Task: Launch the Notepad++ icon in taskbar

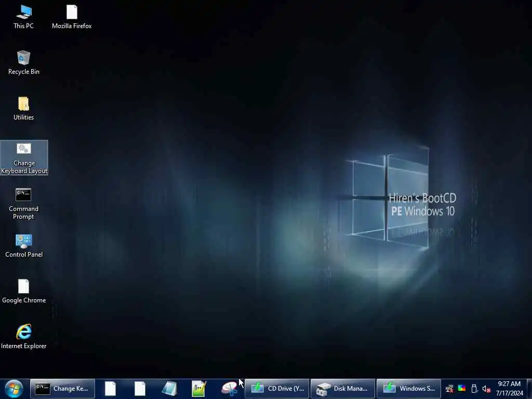Action: [199, 389]
